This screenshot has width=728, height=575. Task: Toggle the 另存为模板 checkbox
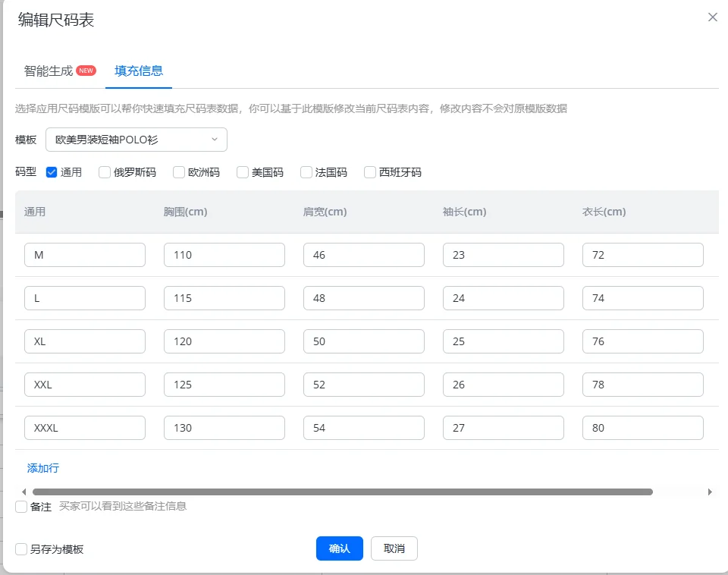(21, 549)
